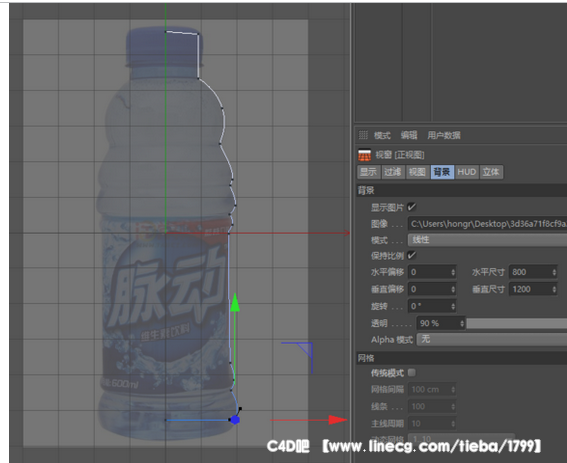Open the 编辑 menu in attribute manager
The width and height of the screenshot is (567, 463).
click(x=409, y=136)
